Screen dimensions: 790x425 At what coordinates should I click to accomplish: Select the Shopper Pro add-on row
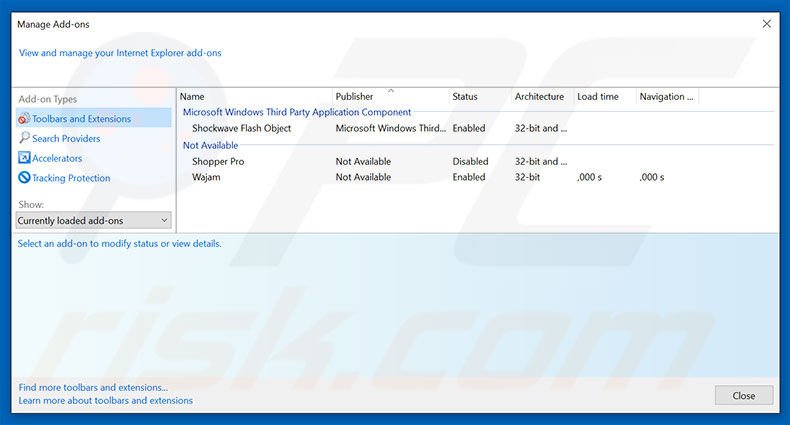218,162
